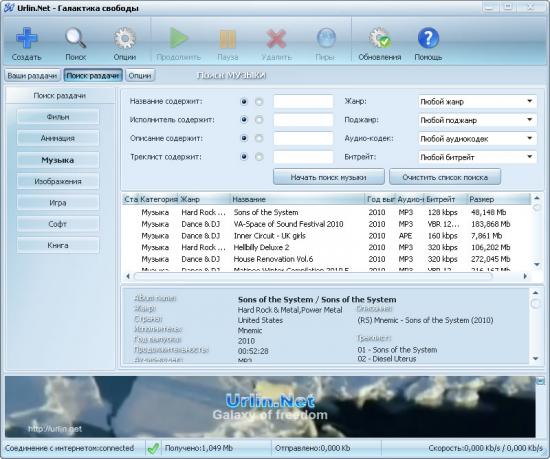Select second radio for Название содержит
This screenshot has width=550, height=459.
pyautogui.click(x=259, y=102)
